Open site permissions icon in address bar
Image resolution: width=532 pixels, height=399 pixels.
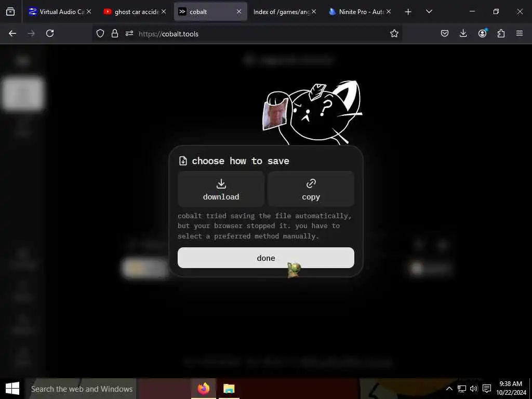[129, 33]
